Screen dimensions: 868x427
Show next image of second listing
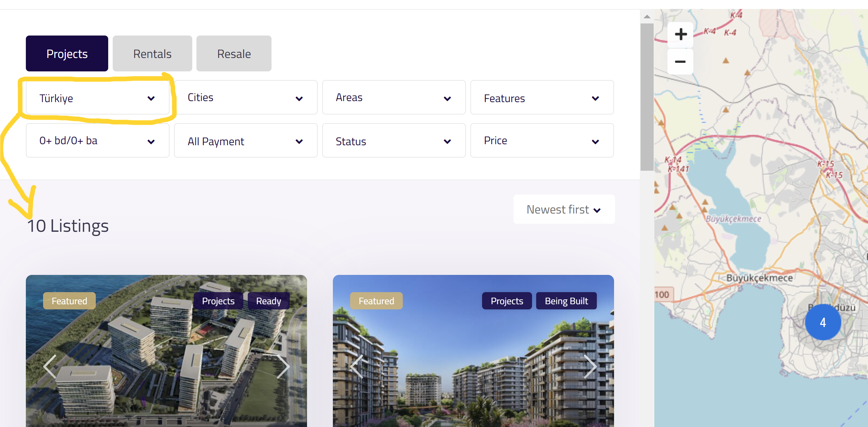(590, 366)
